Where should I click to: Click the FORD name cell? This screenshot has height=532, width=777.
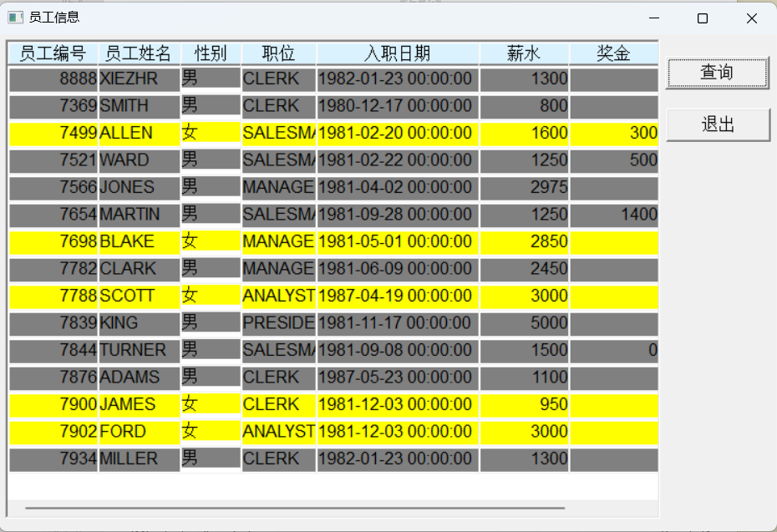(x=140, y=433)
